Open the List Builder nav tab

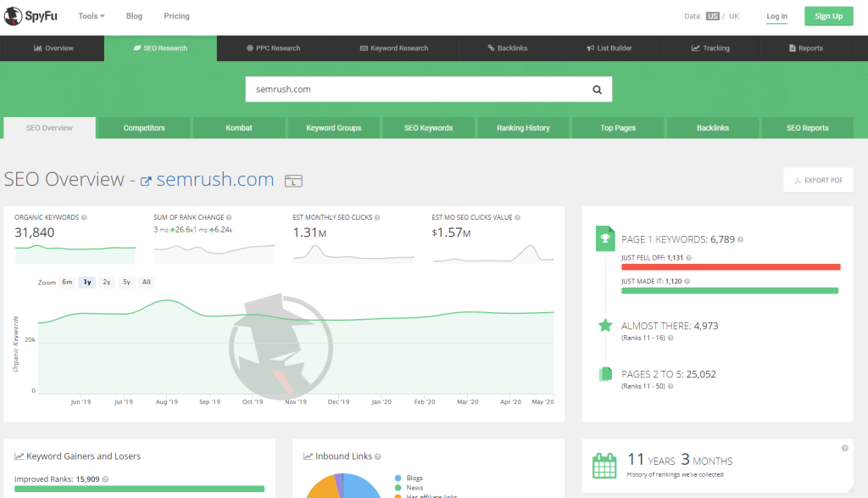[x=609, y=48]
